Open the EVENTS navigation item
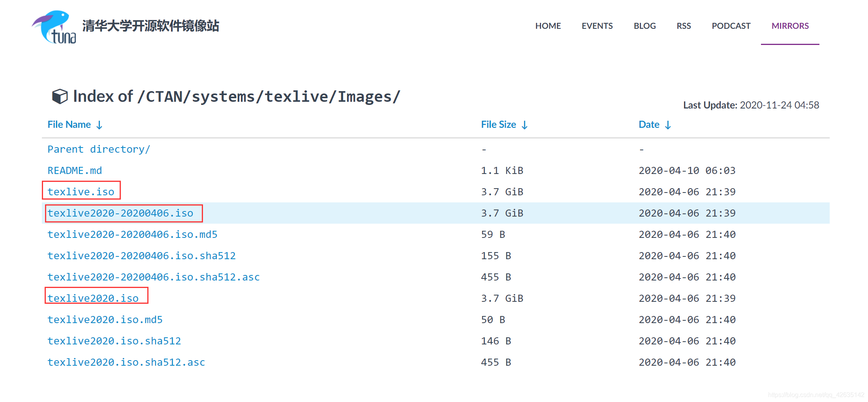Viewport: 868px width, 402px height. (597, 26)
